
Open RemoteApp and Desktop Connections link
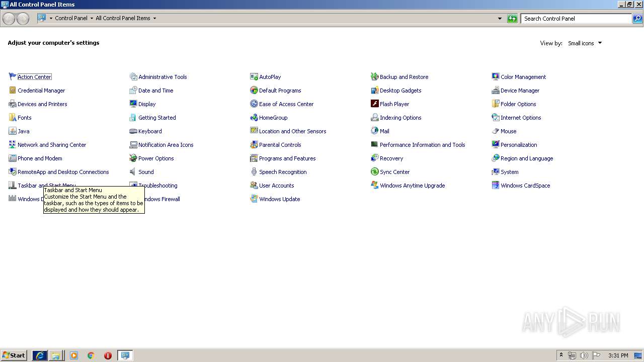point(63,172)
